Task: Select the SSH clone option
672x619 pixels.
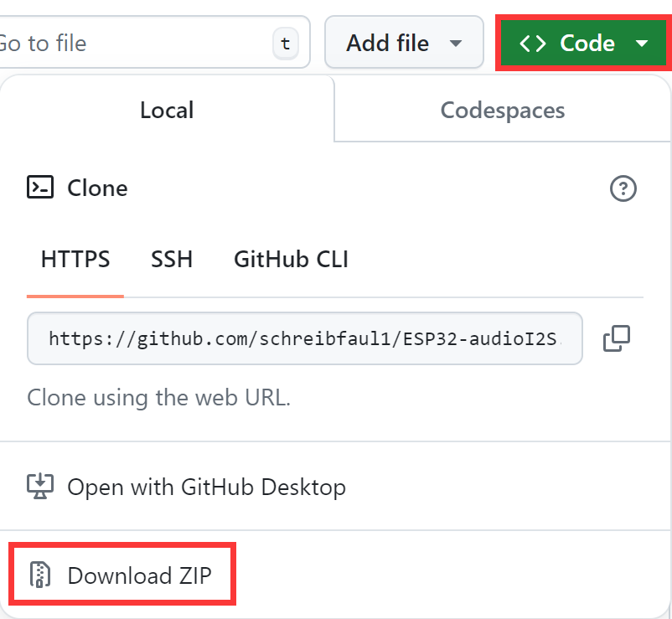Action: [x=172, y=259]
